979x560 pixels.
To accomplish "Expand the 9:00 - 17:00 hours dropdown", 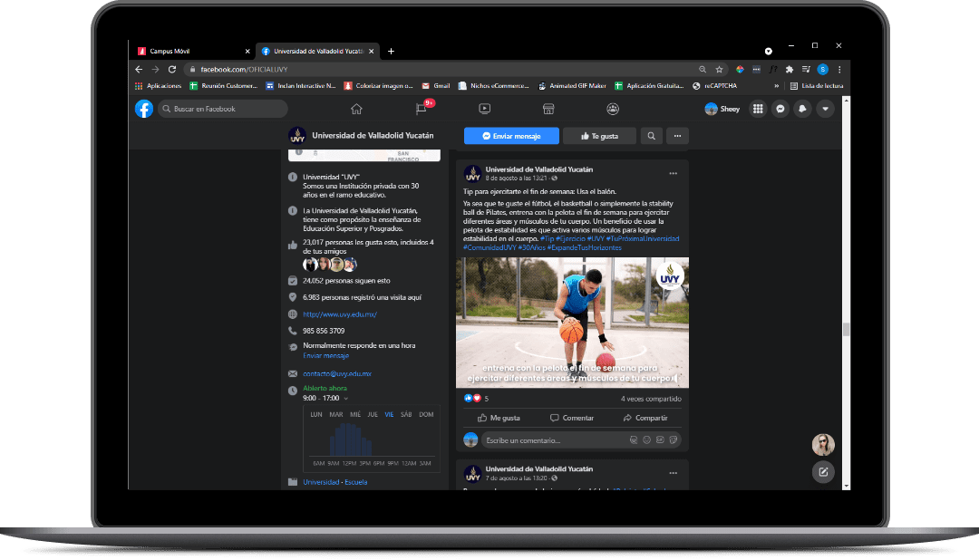I will (x=346, y=399).
